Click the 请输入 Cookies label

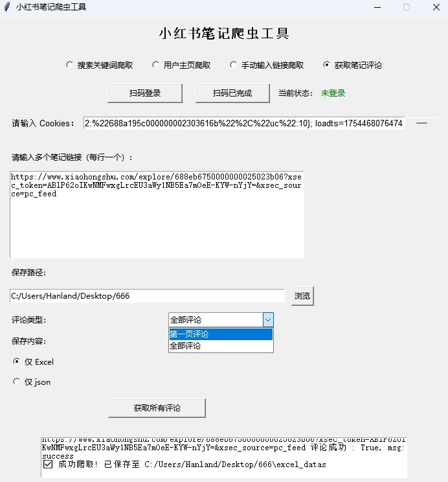(43, 123)
